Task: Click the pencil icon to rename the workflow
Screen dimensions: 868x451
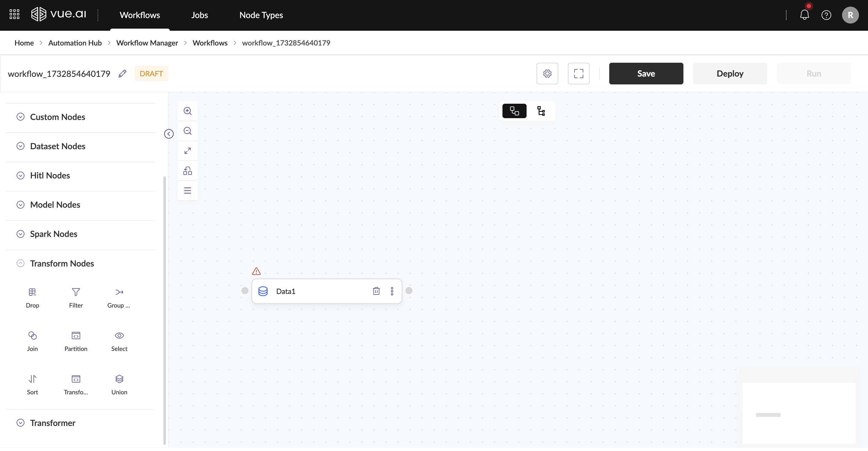Action: [x=122, y=74]
